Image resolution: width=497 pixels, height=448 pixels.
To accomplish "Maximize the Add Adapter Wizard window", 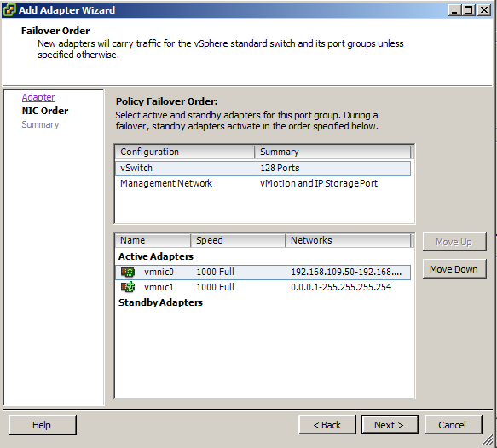I will pos(469,10).
